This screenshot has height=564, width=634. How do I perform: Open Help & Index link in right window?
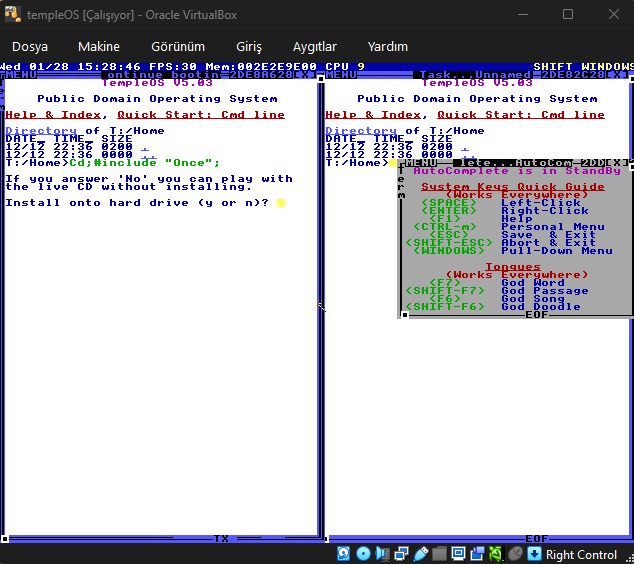click(x=373, y=115)
